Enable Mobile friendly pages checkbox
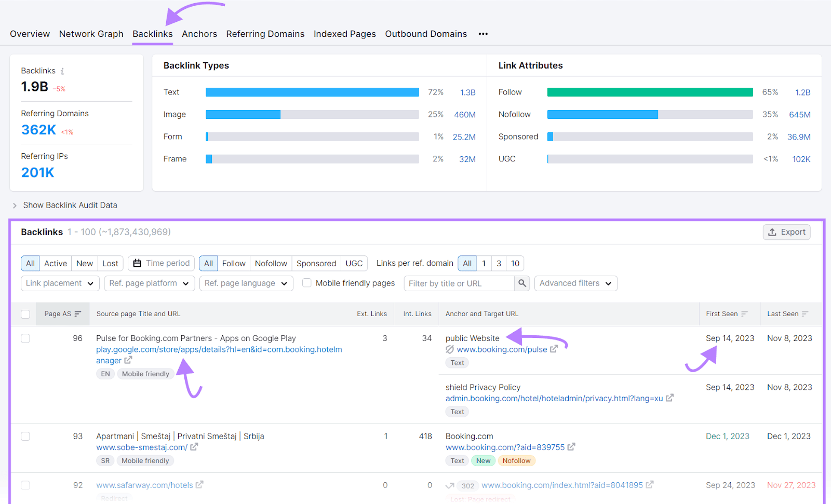This screenshot has width=831, height=504. pos(307,283)
